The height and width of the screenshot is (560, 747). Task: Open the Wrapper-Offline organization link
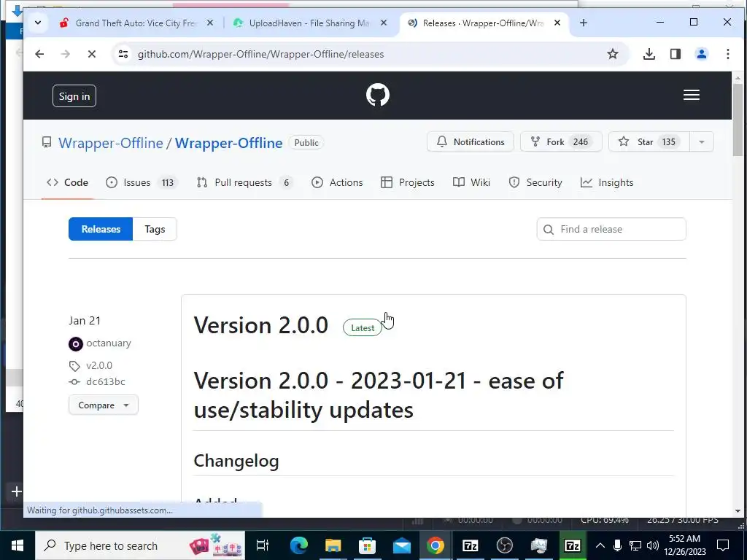(111, 143)
